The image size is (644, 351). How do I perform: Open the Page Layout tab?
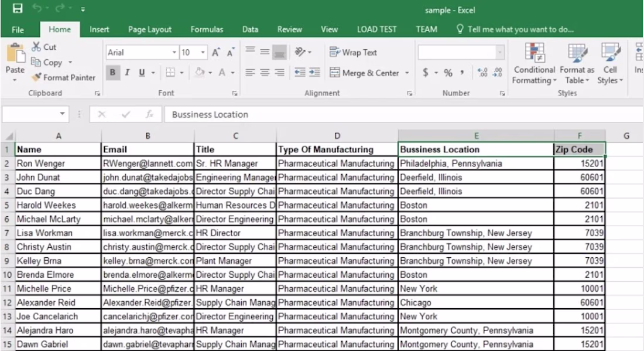pos(150,29)
